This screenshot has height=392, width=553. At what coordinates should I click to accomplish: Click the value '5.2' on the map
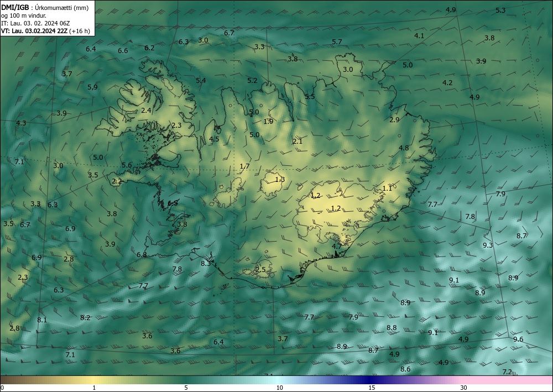[252, 81]
